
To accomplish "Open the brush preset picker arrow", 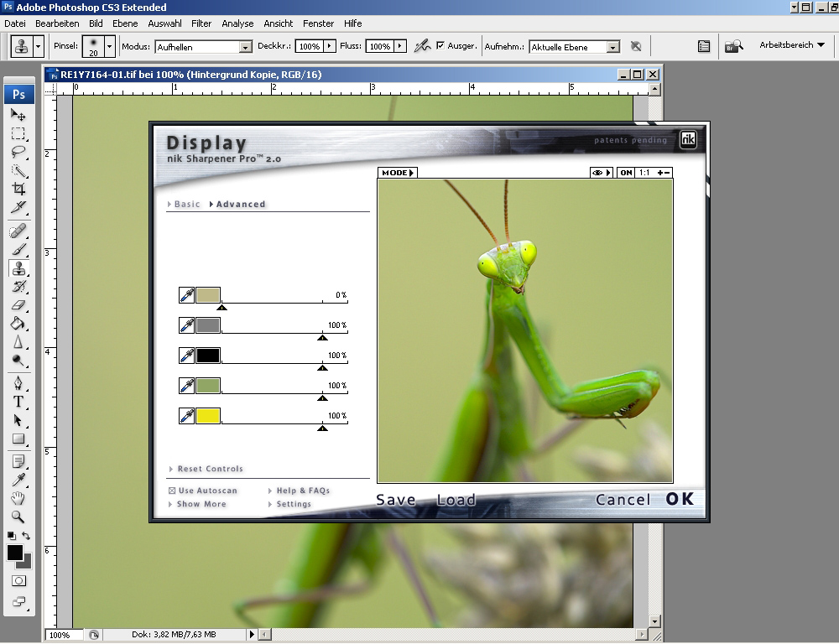I will [x=110, y=46].
